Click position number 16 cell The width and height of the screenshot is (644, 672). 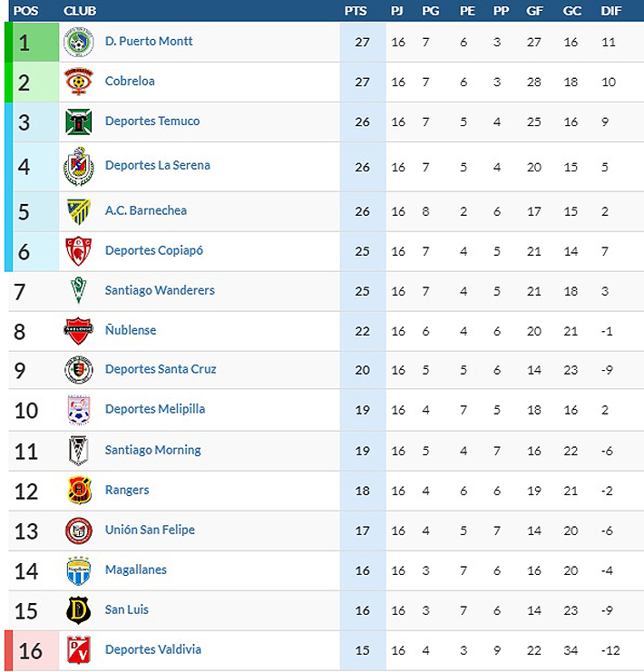[x=30, y=651]
